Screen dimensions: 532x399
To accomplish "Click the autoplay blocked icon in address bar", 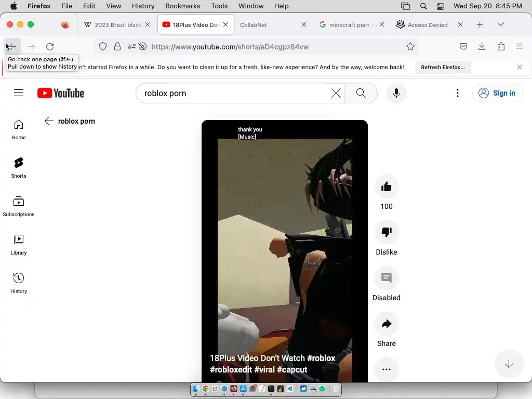I will point(142,46).
